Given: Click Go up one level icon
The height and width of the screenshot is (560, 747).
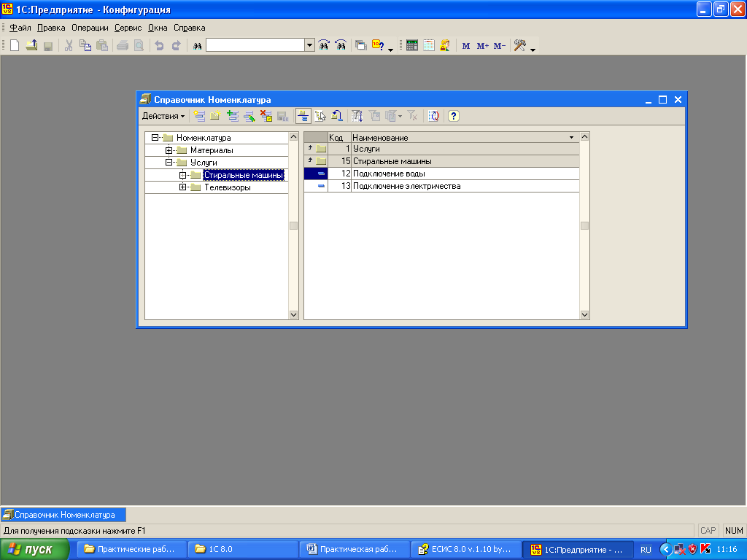Looking at the screenshot, I should [x=337, y=116].
